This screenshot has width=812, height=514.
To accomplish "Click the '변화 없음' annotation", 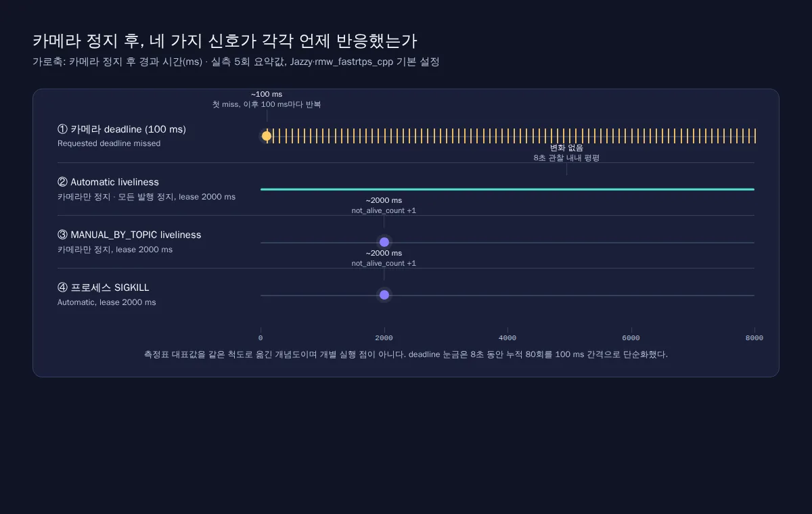I will [566, 147].
